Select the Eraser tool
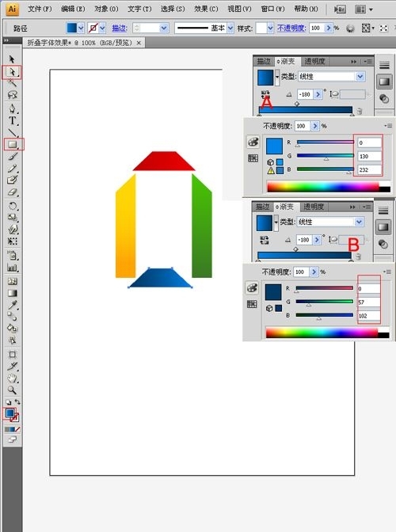The height and width of the screenshot is (532, 396). click(x=12, y=192)
